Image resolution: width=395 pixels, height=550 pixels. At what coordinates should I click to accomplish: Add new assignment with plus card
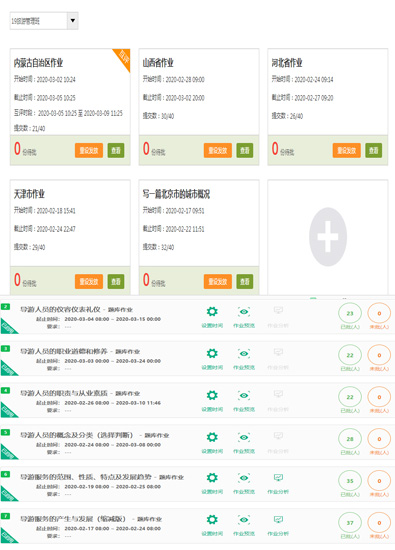pyautogui.click(x=328, y=237)
